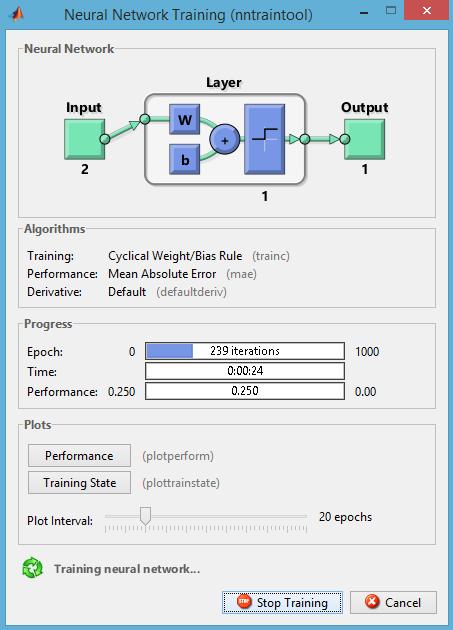Click the "(plotperform)" label
Image resolution: width=453 pixels, height=630 pixels.
(178, 456)
